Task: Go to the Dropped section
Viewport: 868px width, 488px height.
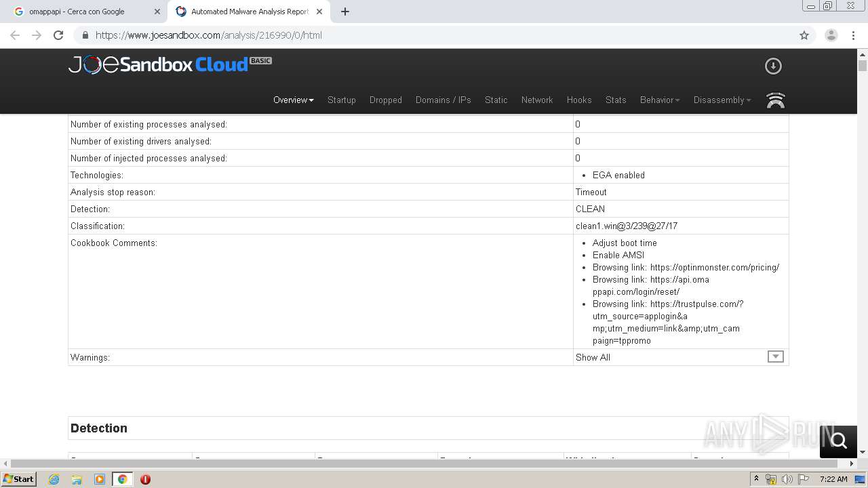Action: (x=386, y=100)
